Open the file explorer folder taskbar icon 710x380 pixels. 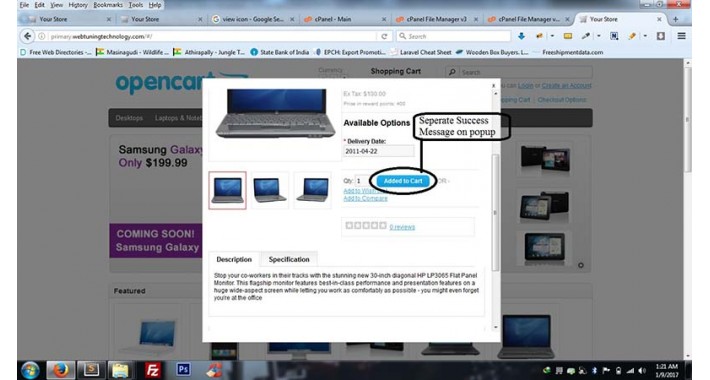[120, 370]
